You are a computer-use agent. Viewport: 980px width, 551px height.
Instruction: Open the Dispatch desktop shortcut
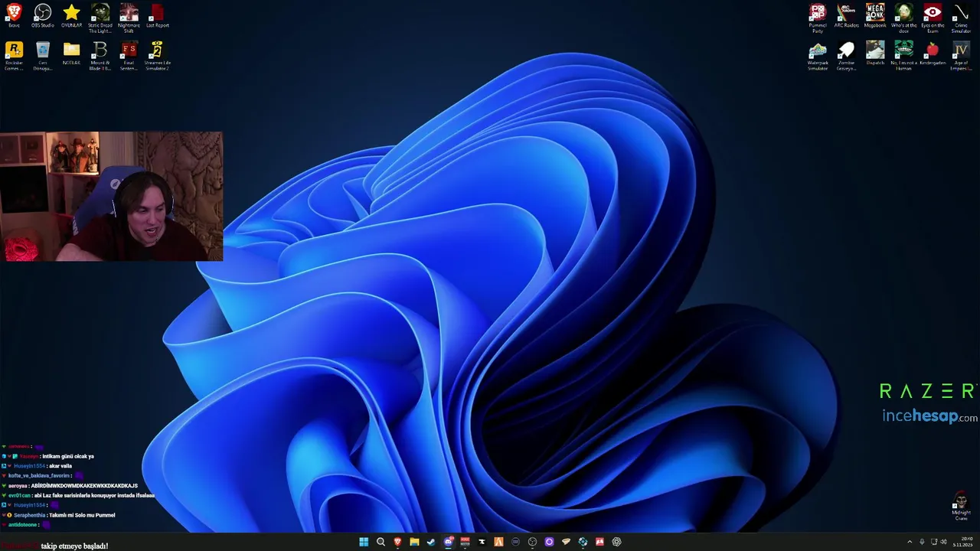[875, 54]
